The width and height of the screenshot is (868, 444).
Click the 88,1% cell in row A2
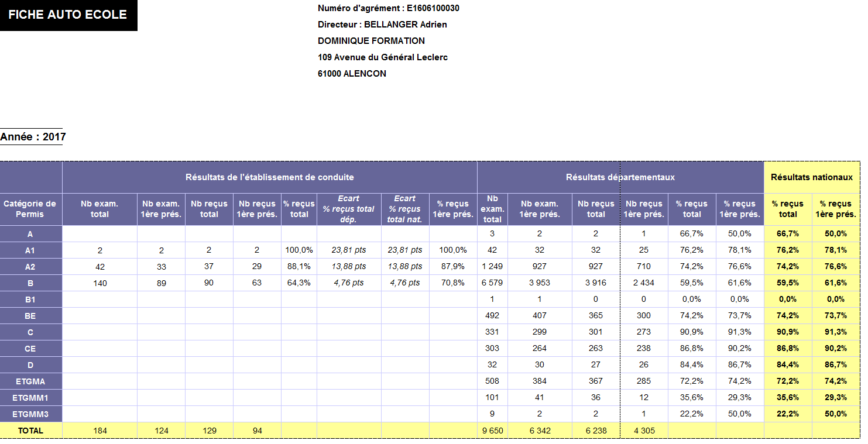tap(299, 267)
